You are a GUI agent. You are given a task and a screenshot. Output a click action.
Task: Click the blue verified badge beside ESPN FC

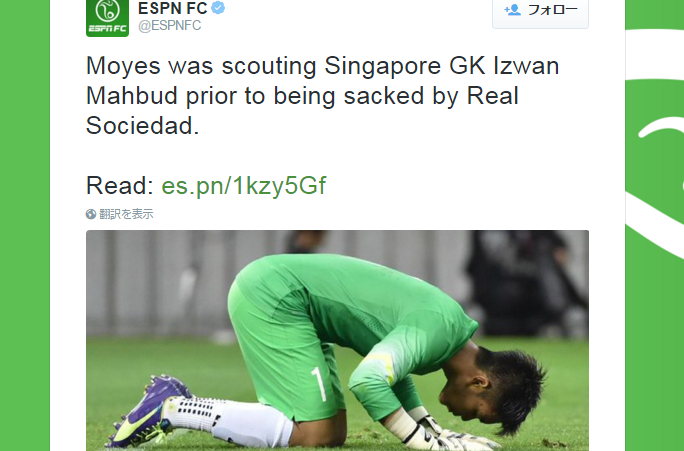point(218,7)
